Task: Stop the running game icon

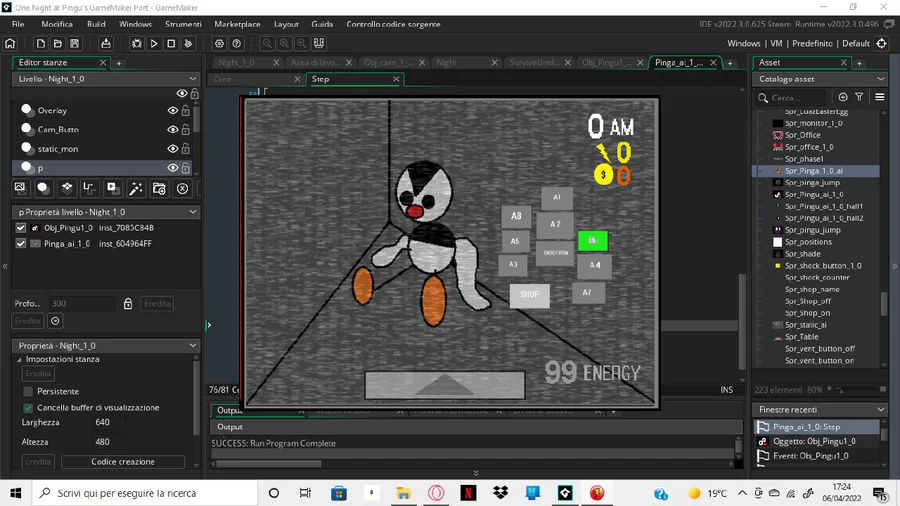Action: click(x=171, y=44)
